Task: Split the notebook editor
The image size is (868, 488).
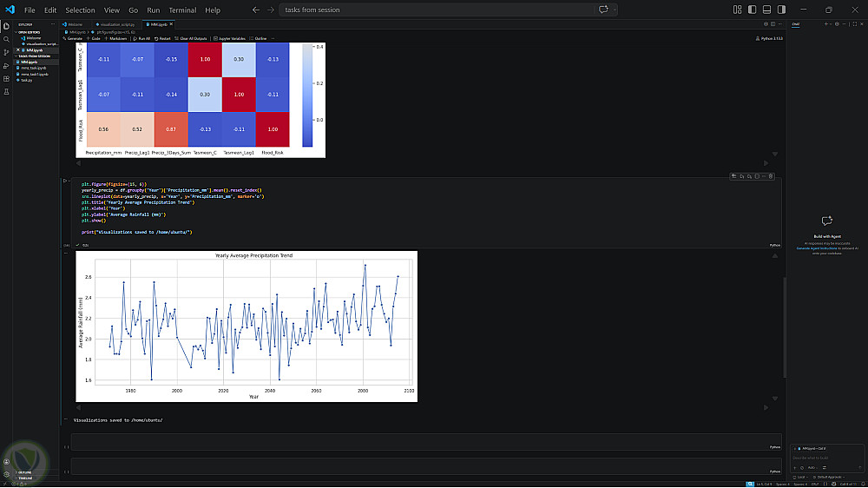Action: pyautogui.click(x=773, y=24)
